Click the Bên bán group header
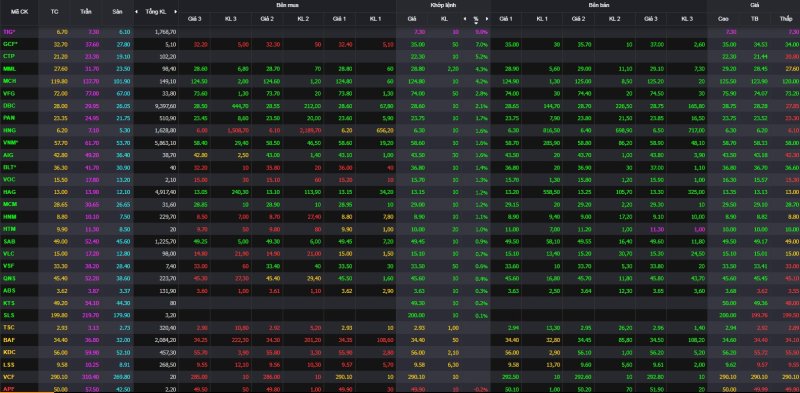Screen dimensions: 800x393 (598, 5)
